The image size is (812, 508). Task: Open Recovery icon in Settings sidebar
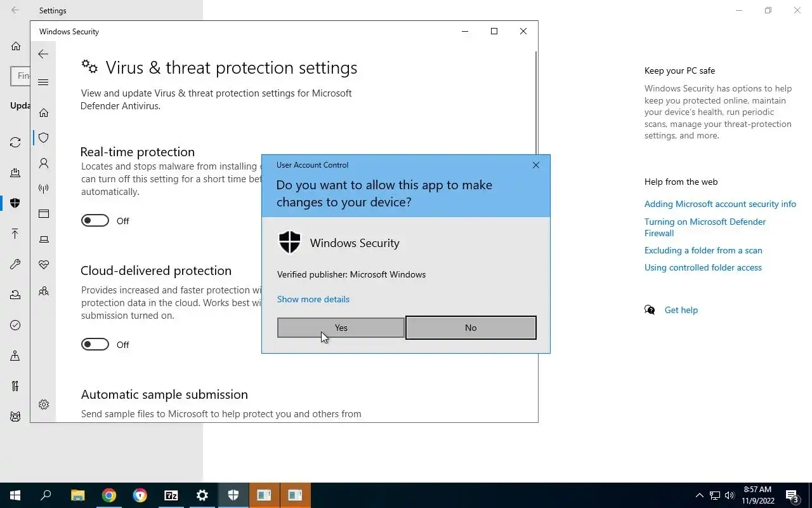coord(15,295)
